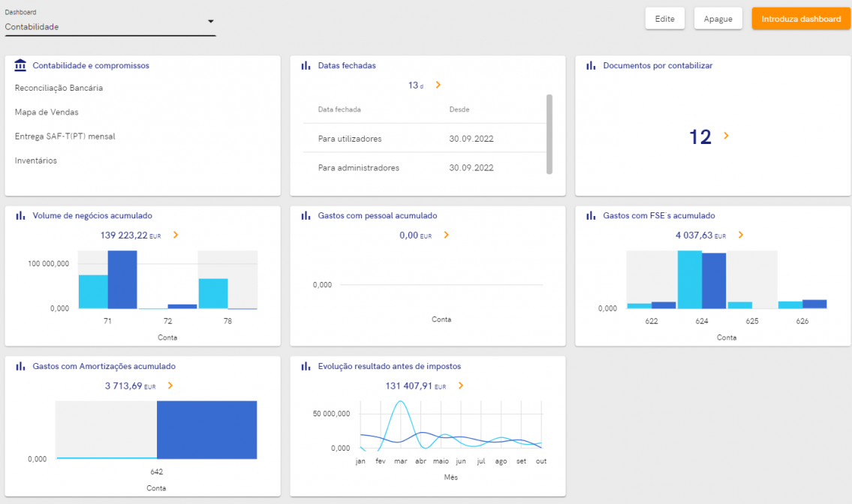Open details arrow beside 139 223,22 EUR

(x=176, y=235)
